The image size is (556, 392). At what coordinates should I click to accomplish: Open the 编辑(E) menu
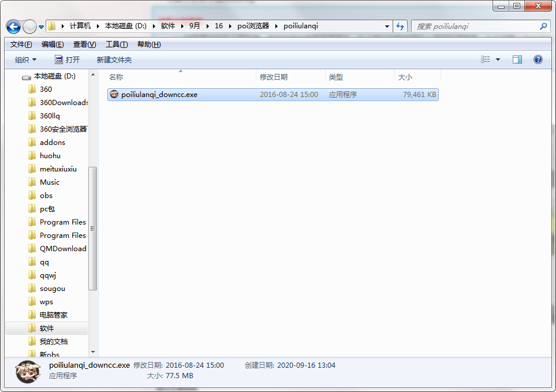[53, 44]
